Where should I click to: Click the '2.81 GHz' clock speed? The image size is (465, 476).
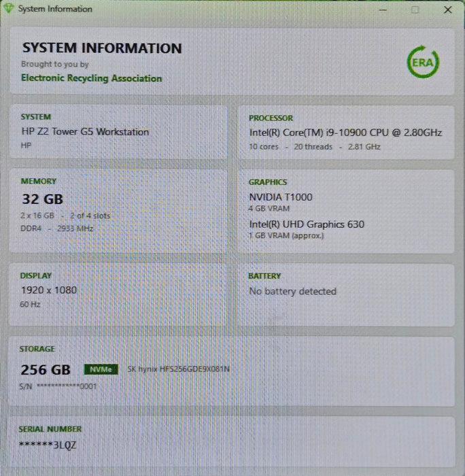pyautogui.click(x=364, y=147)
